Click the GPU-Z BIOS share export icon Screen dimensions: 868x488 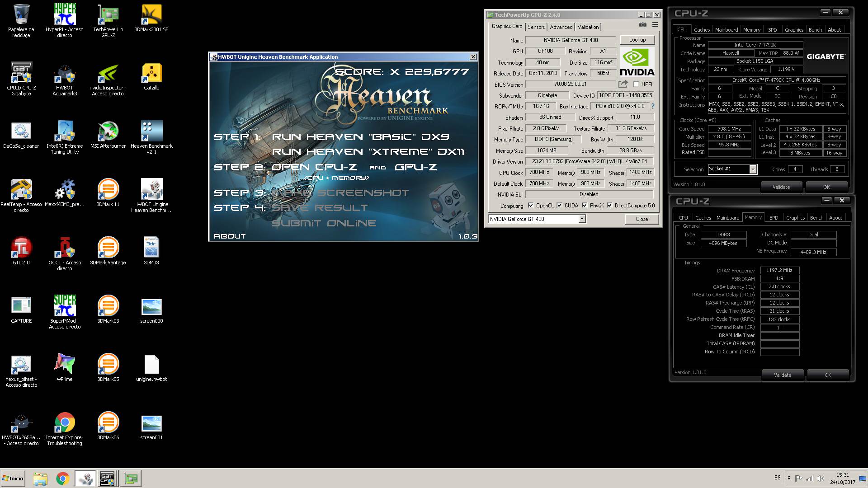click(623, 84)
